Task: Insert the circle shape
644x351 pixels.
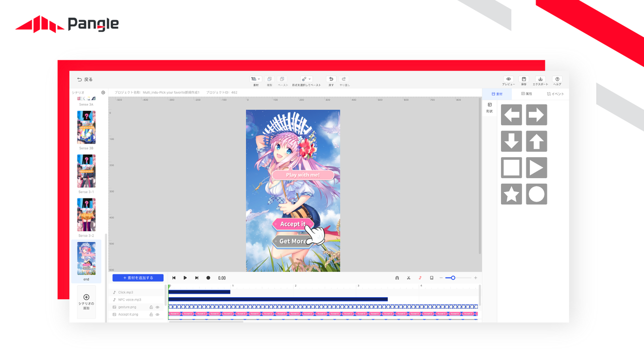Action: click(536, 194)
